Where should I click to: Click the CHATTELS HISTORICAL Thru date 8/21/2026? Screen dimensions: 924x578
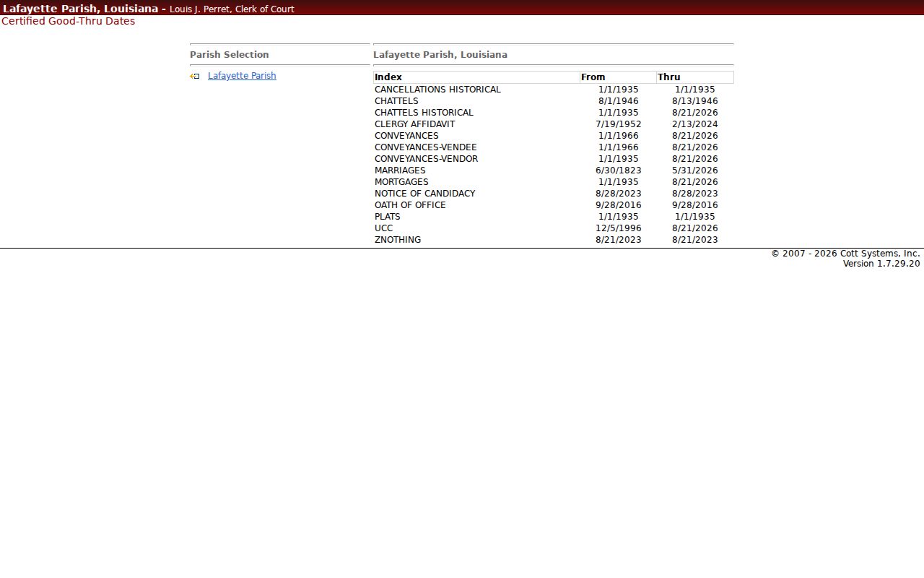[695, 113]
